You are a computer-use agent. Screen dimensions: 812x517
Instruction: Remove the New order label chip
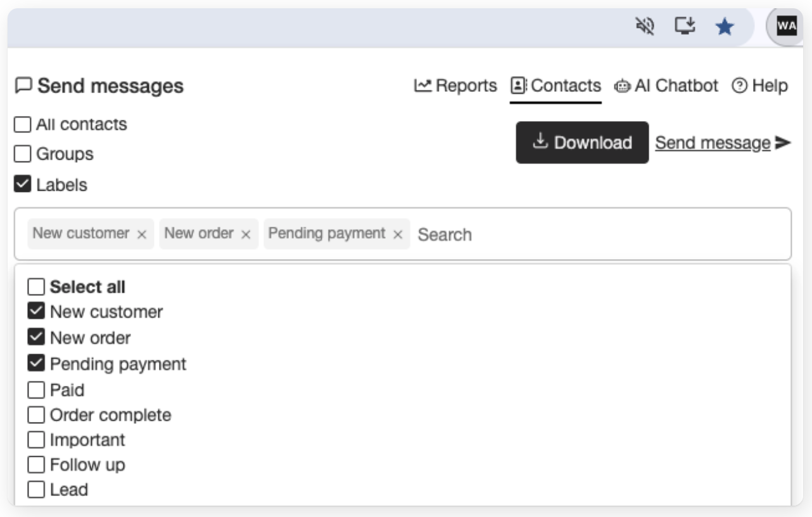(246, 234)
